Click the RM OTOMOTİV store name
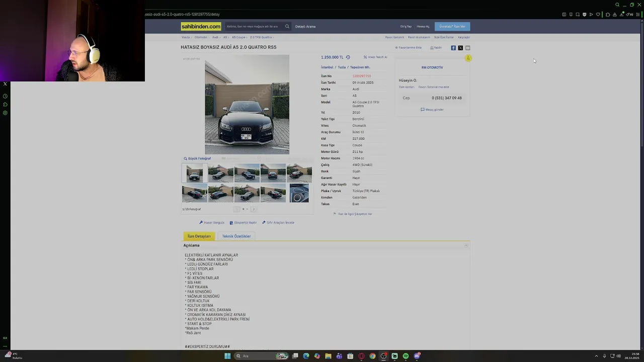 pos(432,67)
